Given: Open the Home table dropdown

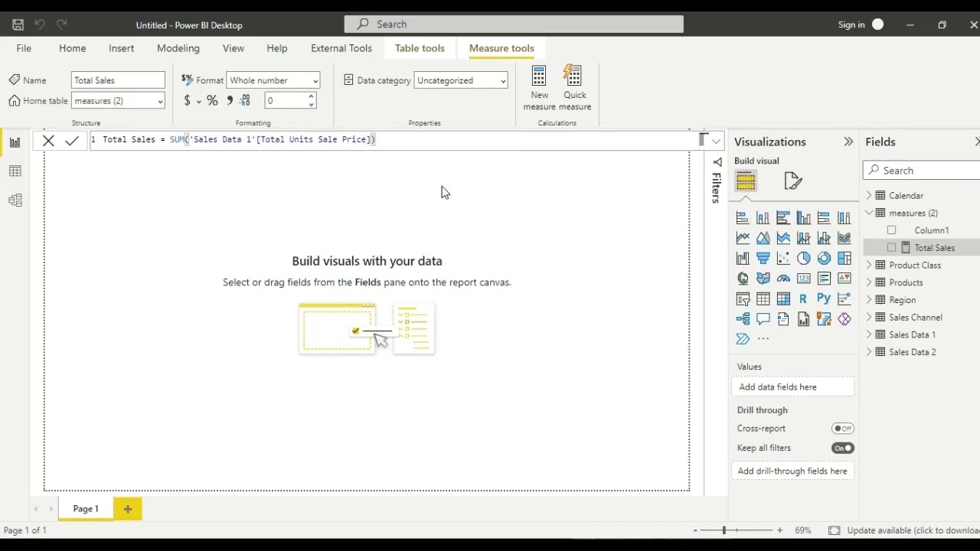Looking at the screenshot, I should click(x=118, y=101).
